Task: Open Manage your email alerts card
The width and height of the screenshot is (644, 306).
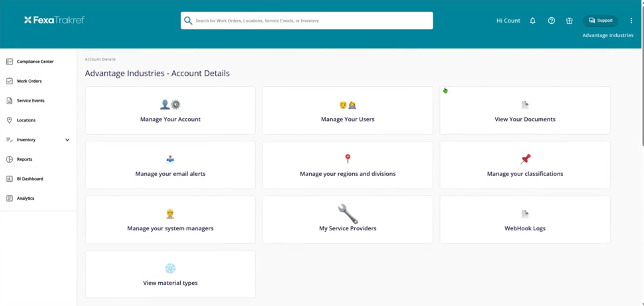Action: click(x=170, y=165)
